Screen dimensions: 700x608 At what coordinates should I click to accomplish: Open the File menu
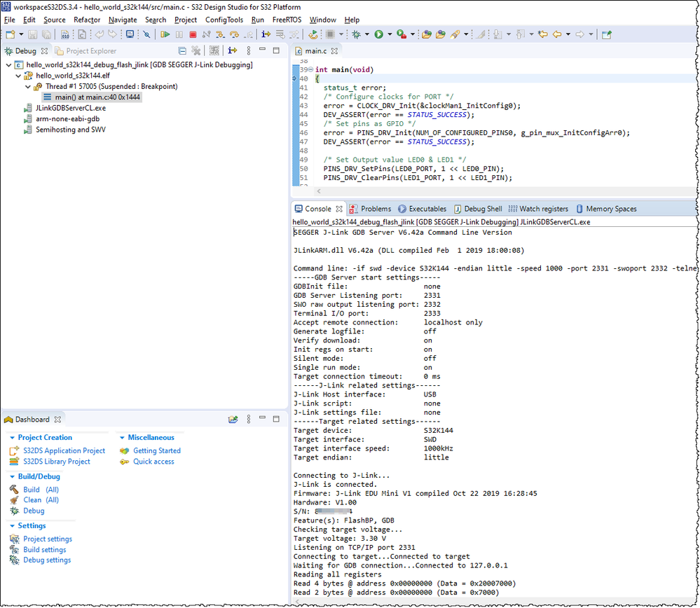[x=9, y=20]
